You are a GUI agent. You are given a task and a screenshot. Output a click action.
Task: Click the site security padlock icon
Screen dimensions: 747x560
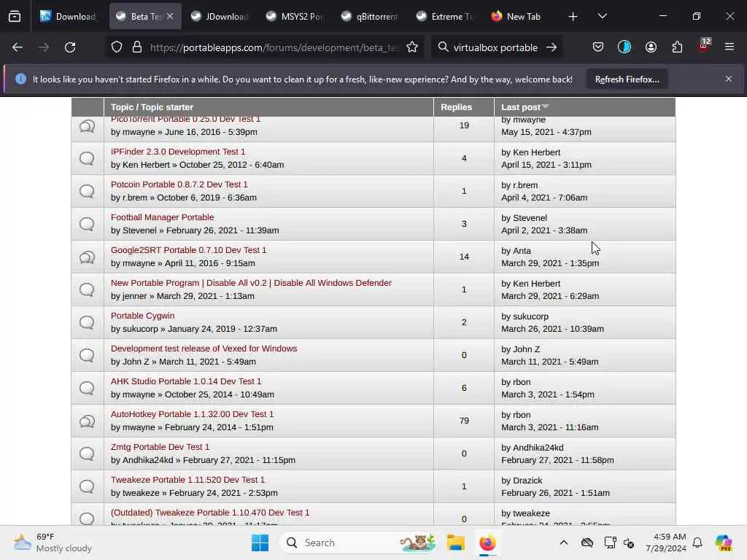[137, 47]
